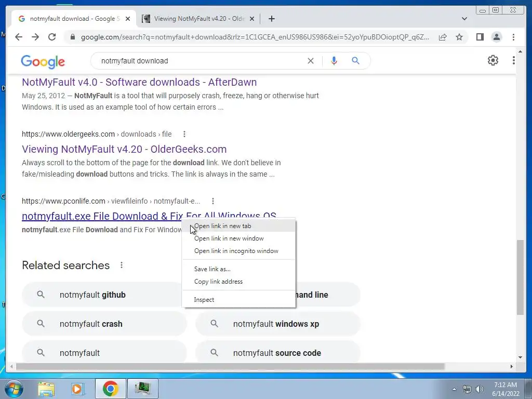Open Windows Explorer from the taskbar
This screenshot has height=399, width=532.
point(46,389)
